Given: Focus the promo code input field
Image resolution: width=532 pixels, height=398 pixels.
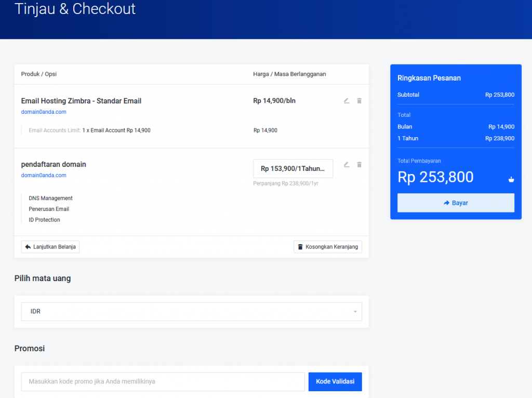Looking at the screenshot, I should pyautogui.click(x=163, y=381).
